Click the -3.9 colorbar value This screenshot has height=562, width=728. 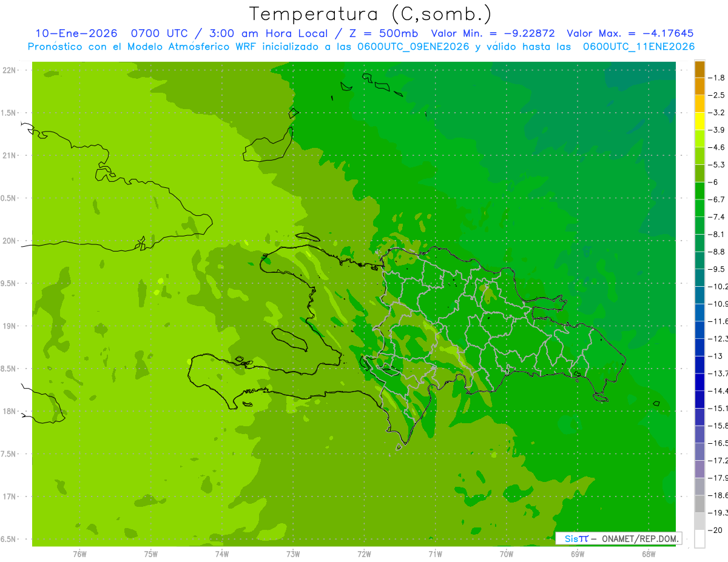pos(717,130)
